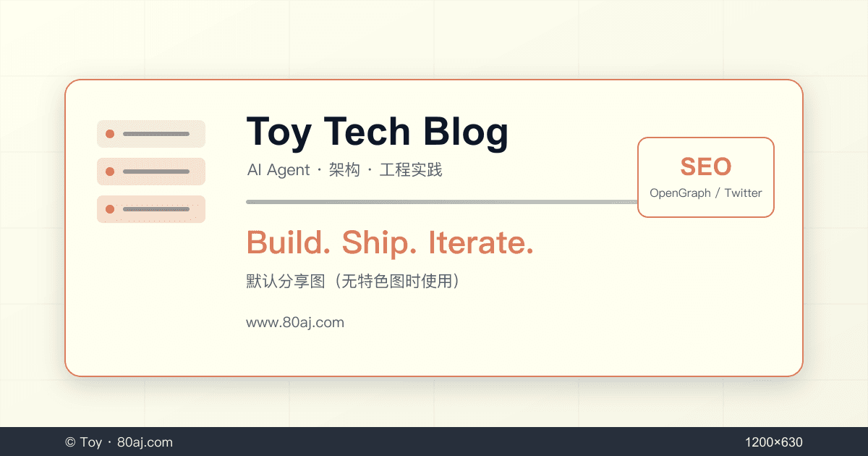Click the orange dot in the middle list item
Viewport: 868px width, 456px height.
point(110,172)
